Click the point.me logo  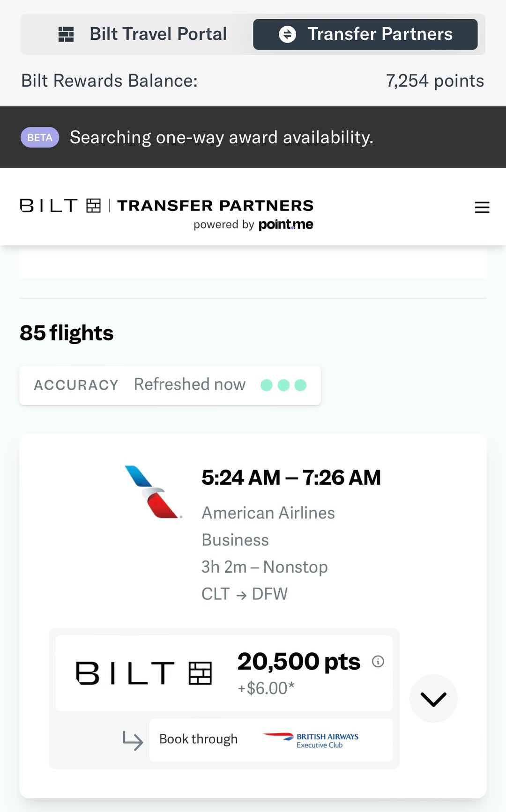(285, 224)
